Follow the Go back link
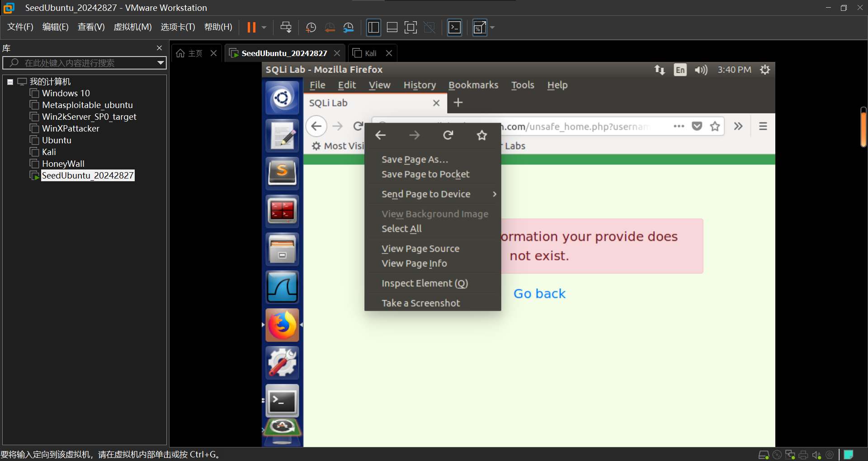Image resolution: width=868 pixels, height=461 pixels. pyautogui.click(x=539, y=294)
